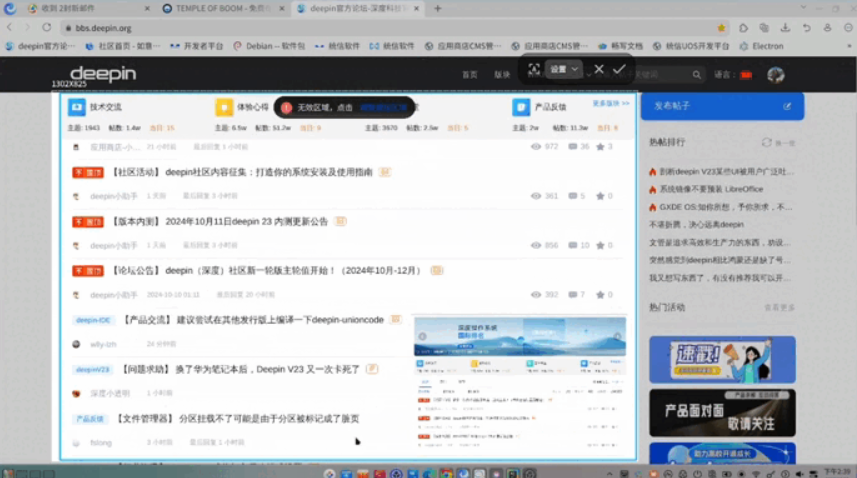Reload the bbs.deepin.org page
This screenshot has height=478, width=857.
(x=47, y=27)
